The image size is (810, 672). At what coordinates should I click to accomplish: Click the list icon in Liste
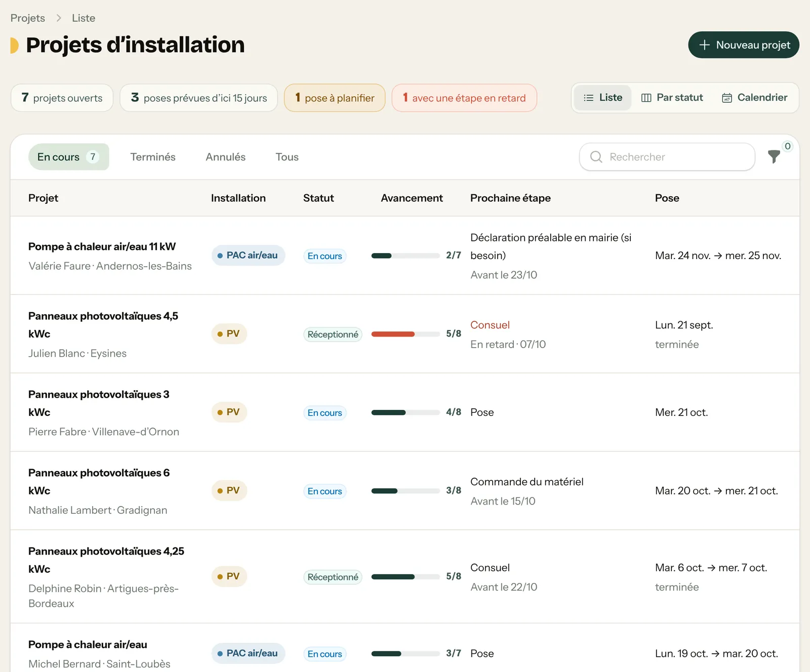point(589,98)
